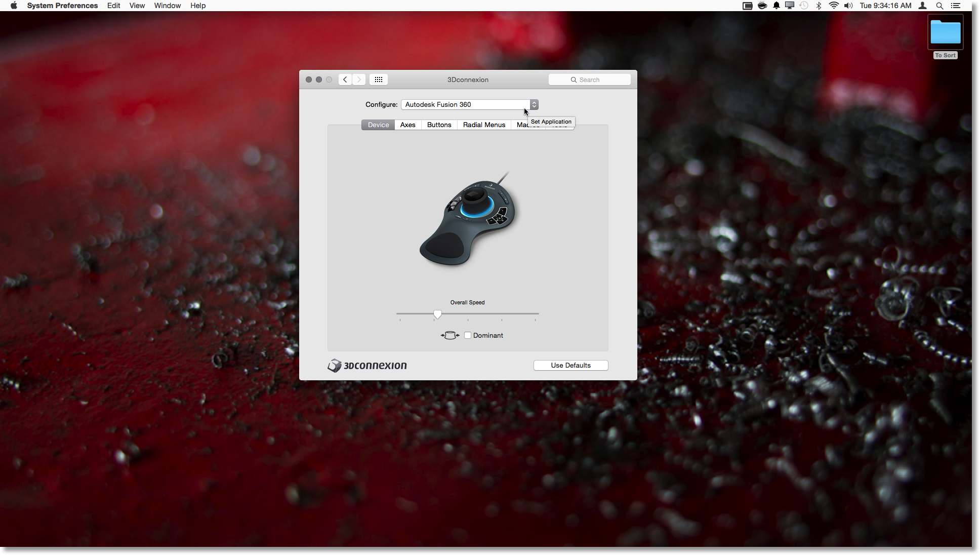Image resolution: width=980 pixels, height=555 pixels.
Task: Click the SpaceMouse device image
Action: 468,220
